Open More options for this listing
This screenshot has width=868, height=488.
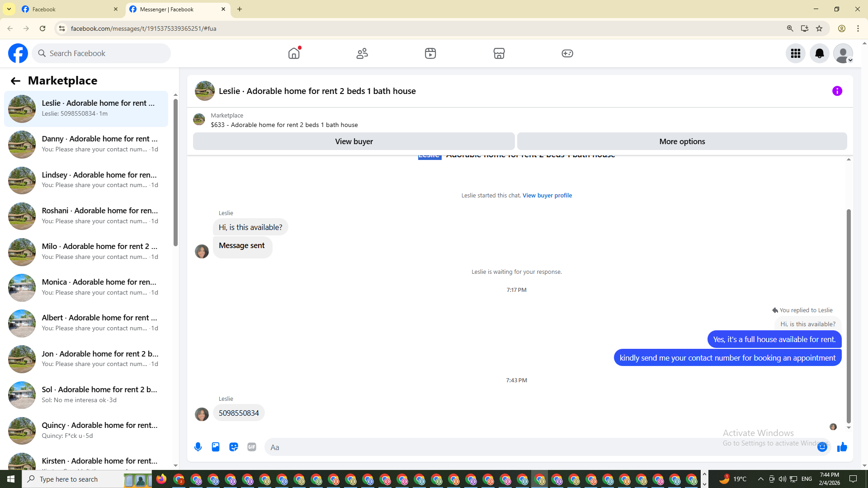click(x=682, y=141)
